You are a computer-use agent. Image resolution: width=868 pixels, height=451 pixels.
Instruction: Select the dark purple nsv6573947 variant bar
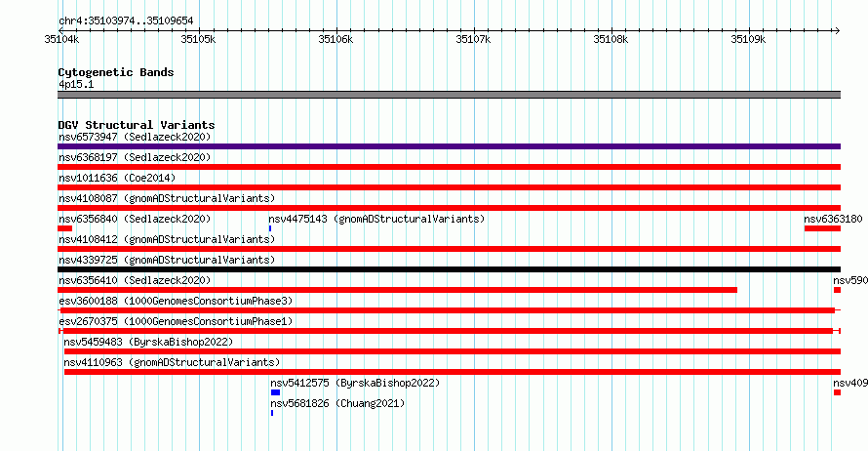click(449, 146)
